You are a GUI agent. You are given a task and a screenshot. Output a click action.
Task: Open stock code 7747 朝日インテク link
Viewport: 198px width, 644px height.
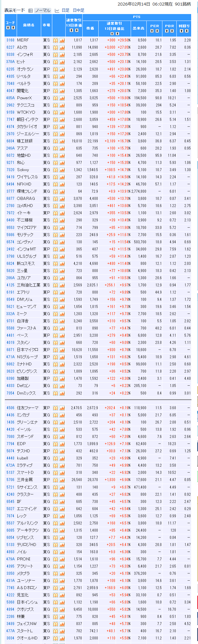(10, 120)
